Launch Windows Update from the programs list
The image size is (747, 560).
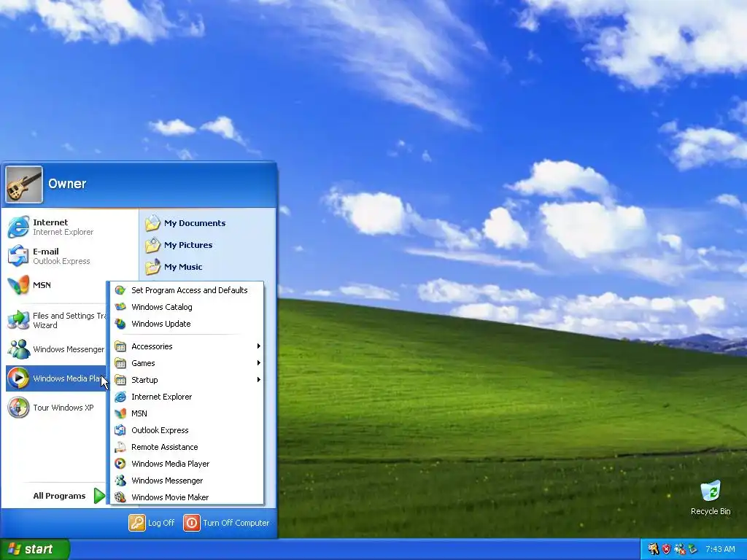tap(187, 324)
